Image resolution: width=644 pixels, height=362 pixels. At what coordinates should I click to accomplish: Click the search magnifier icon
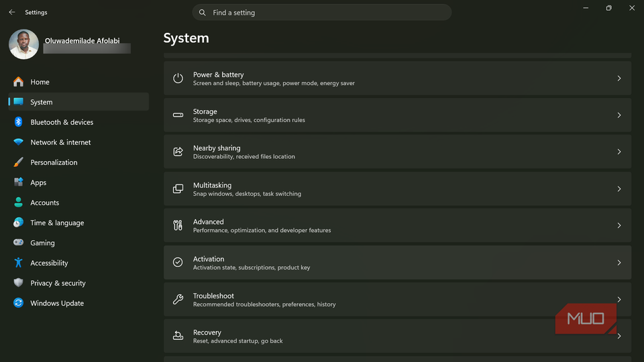tap(203, 13)
